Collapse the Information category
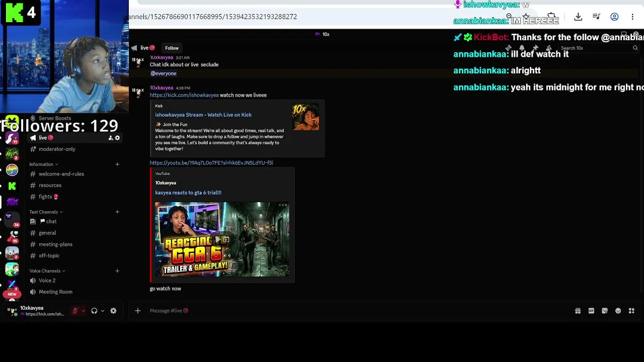 pos(43,164)
